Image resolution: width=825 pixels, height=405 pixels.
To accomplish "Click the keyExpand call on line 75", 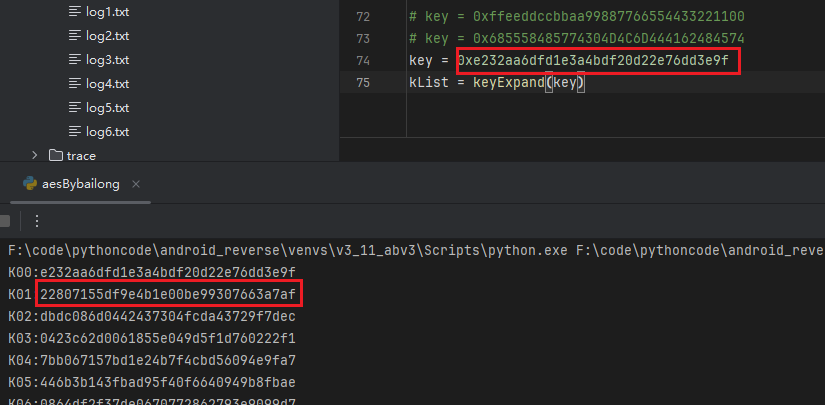I will coord(500,83).
